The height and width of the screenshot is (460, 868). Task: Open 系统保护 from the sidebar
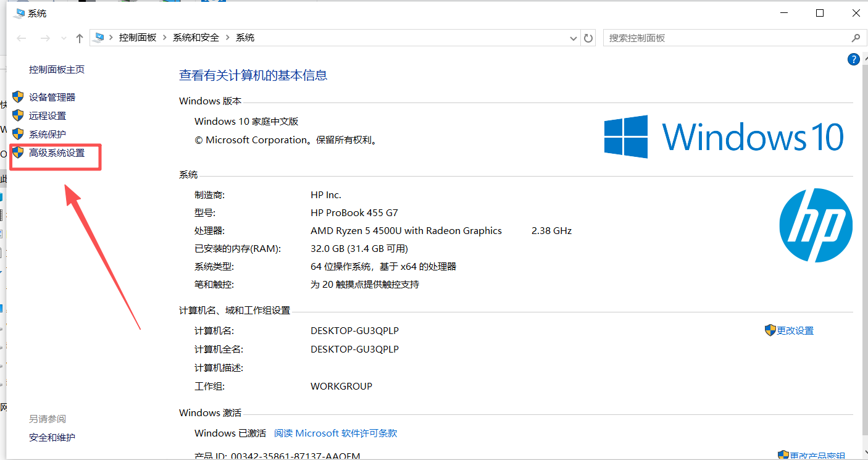coord(48,134)
